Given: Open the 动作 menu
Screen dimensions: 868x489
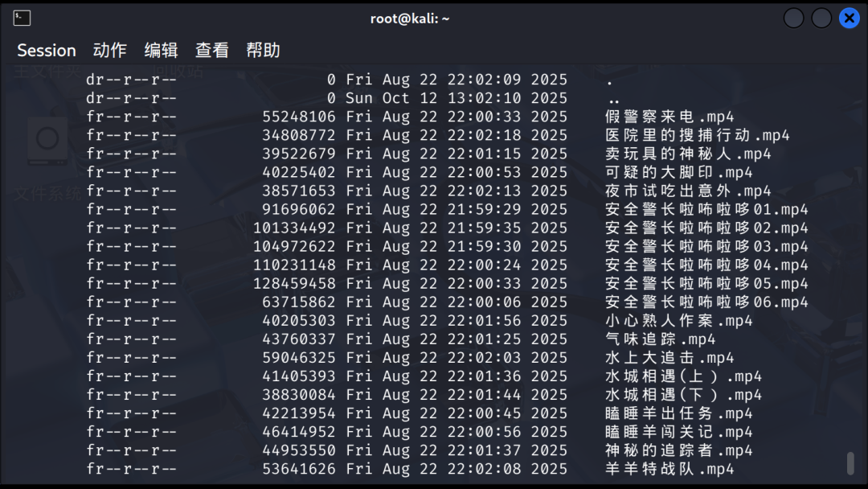Looking at the screenshot, I should tap(109, 51).
